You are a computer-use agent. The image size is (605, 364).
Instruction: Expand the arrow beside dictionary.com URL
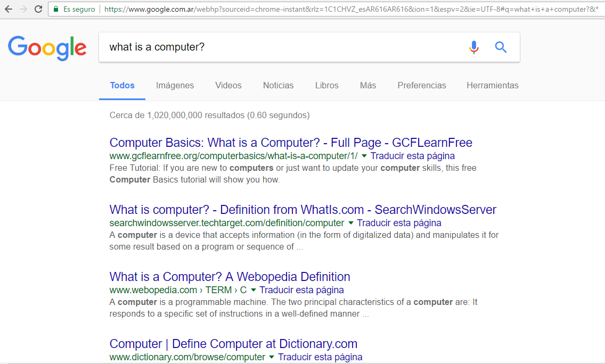[x=272, y=358]
